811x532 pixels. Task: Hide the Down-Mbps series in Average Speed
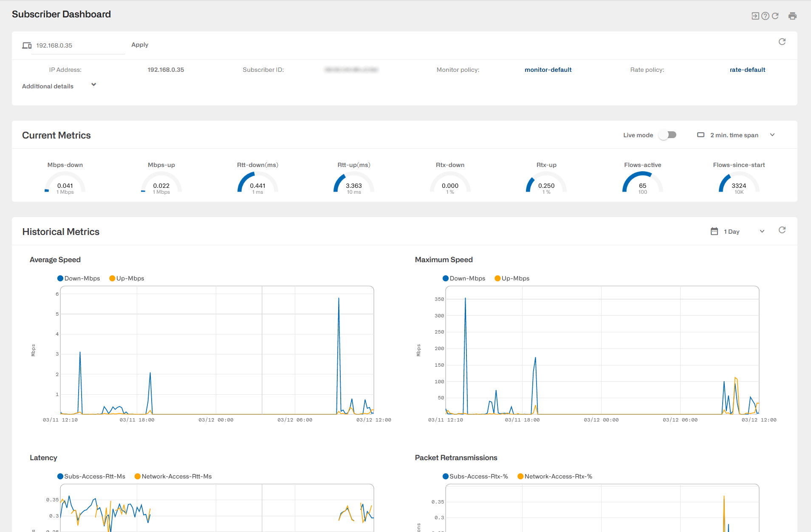pos(79,278)
